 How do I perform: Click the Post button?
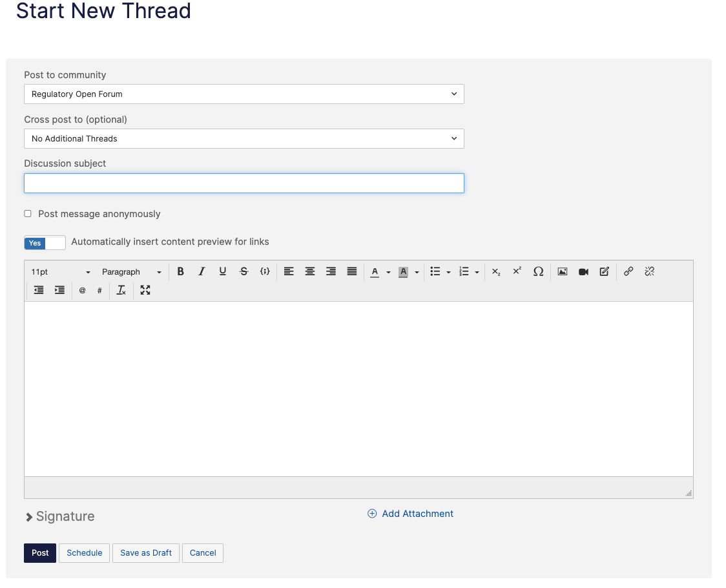pyautogui.click(x=40, y=553)
